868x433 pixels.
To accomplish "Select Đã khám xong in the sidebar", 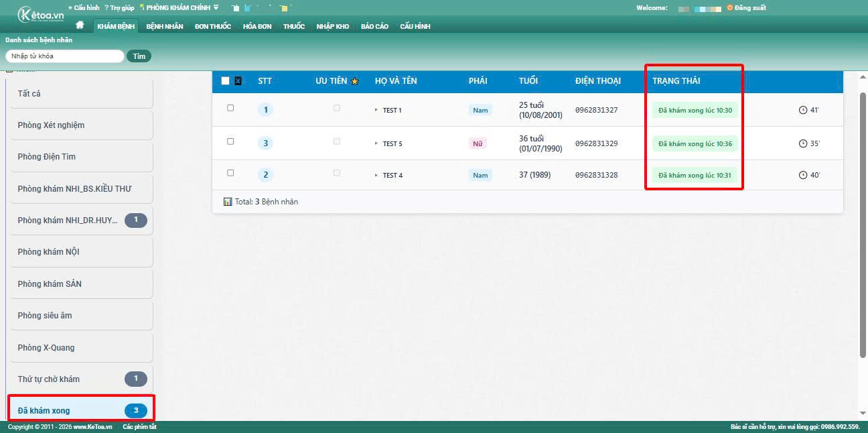I will coord(81,410).
